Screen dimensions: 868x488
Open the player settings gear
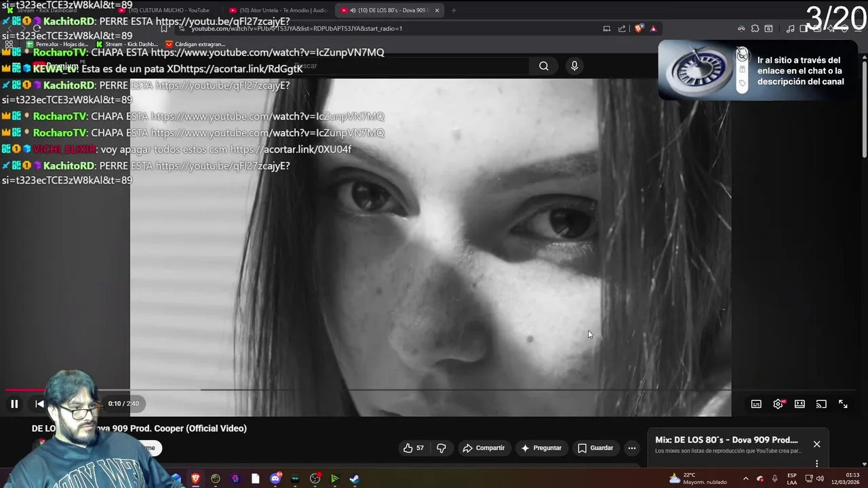778,404
